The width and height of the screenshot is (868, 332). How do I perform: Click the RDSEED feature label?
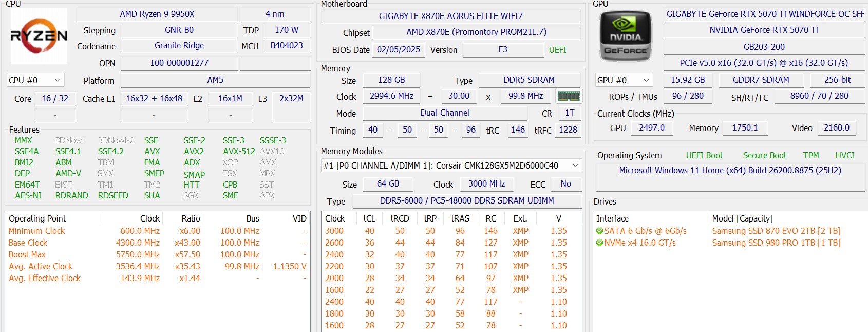113,196
